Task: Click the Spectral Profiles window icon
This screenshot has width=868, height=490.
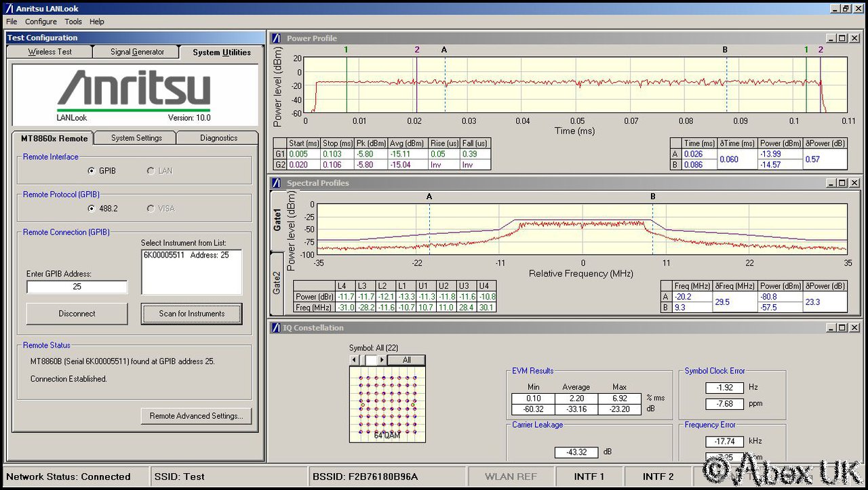Action: click(277, 184)
